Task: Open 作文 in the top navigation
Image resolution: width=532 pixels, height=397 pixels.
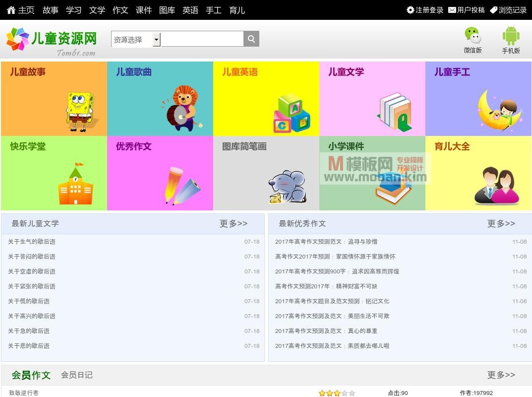Action: click(120, 10)
